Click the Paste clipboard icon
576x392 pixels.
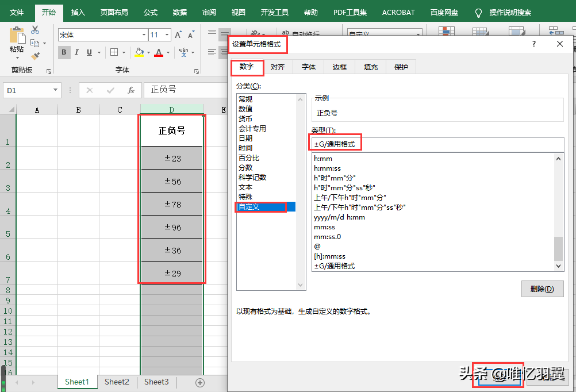tap(17, 35)
